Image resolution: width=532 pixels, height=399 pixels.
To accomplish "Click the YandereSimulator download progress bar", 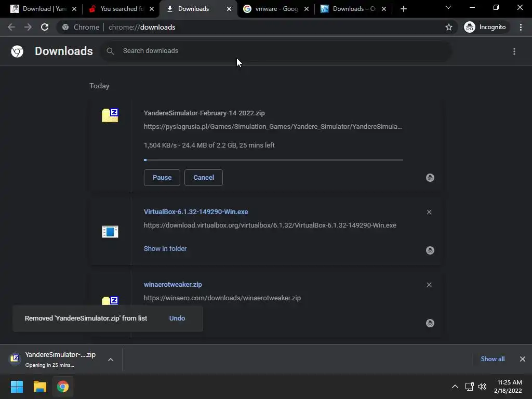I will pyautogui.click(x=273, y=160).
